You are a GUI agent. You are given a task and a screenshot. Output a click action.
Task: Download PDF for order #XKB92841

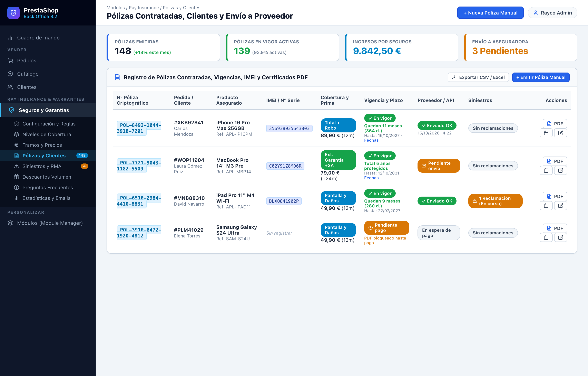click(555, 123)
